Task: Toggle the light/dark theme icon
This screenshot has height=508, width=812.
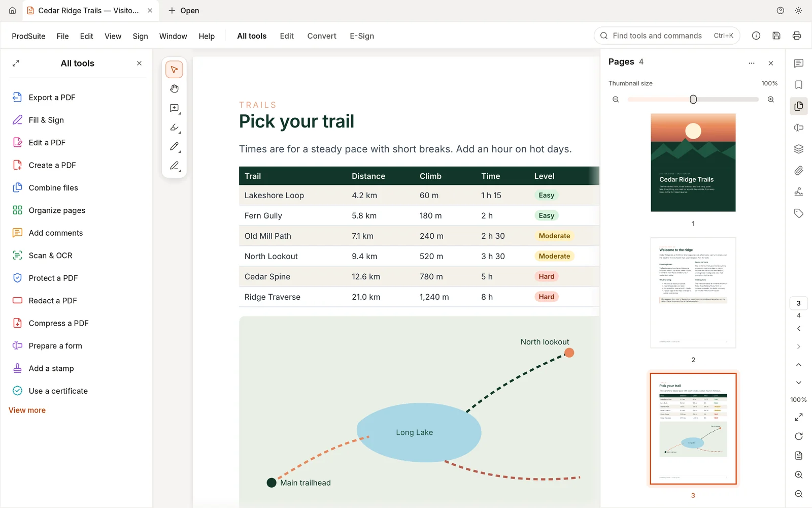Action: (798, 10)
